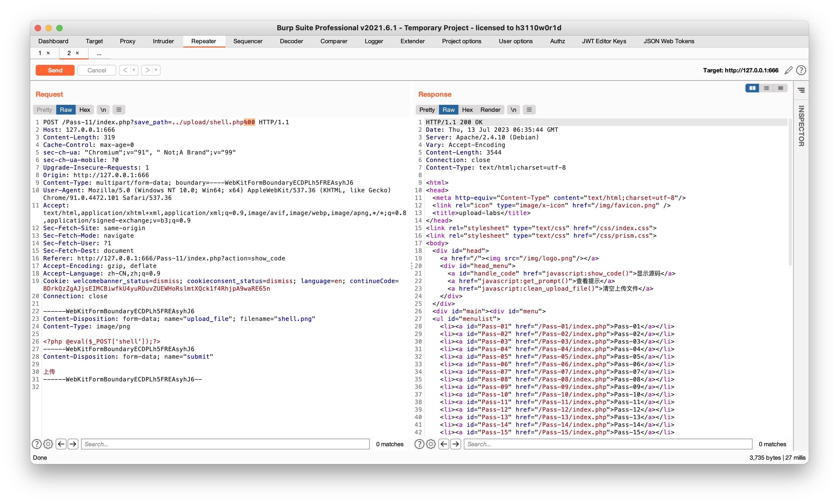Expand the Inspector side panel
The width and height of the screenshot is (839, 504).
point(801,126)
